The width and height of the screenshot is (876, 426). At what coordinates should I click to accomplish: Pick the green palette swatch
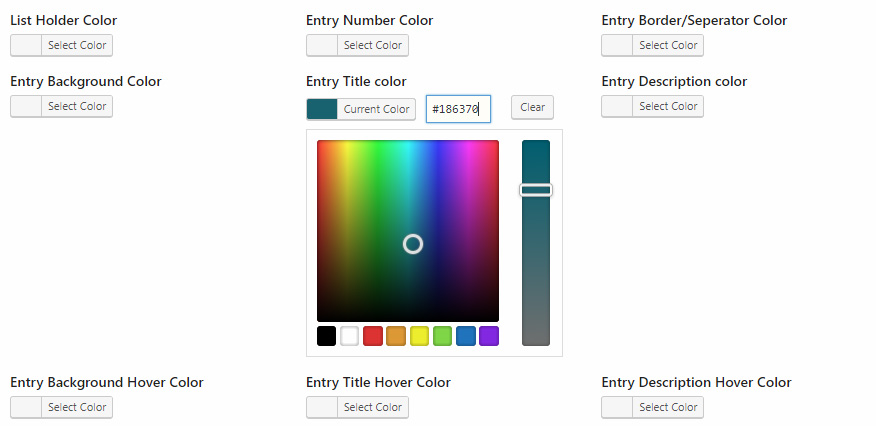tap(442, 336)
